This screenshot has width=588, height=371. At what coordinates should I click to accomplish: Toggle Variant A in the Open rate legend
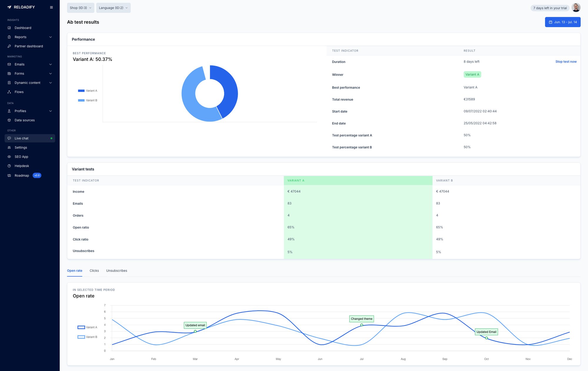coord(87,327)
